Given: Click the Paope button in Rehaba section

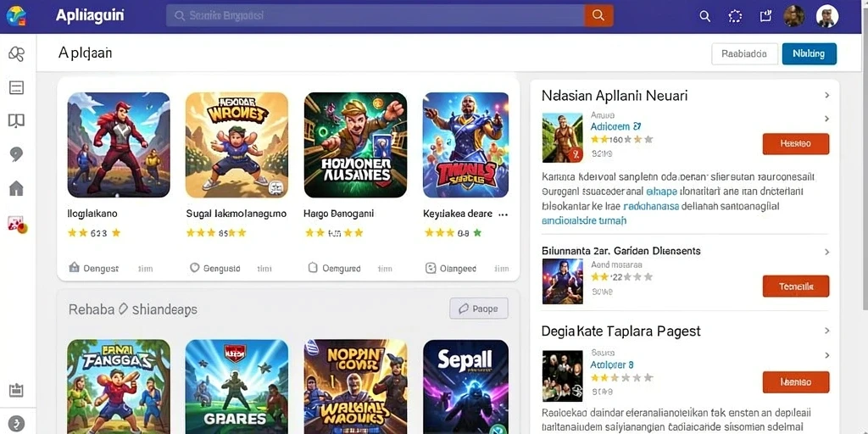Looking at the screenshot, I should [x=479, y=309].
